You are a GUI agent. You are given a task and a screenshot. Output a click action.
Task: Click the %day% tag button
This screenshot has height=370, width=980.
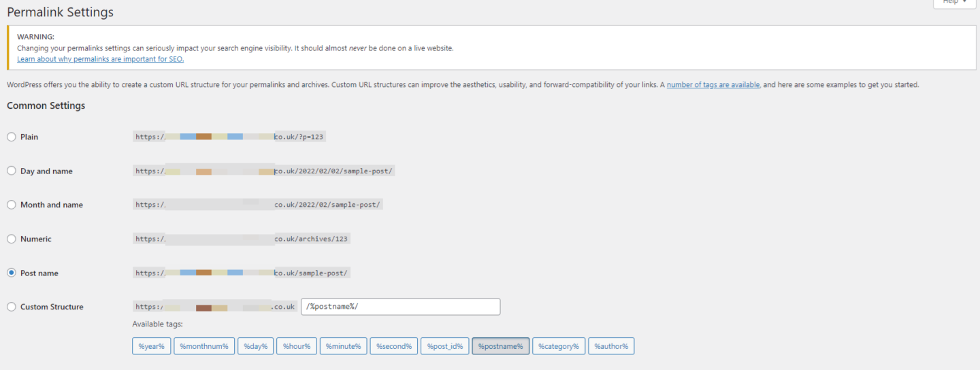(255, 346)
